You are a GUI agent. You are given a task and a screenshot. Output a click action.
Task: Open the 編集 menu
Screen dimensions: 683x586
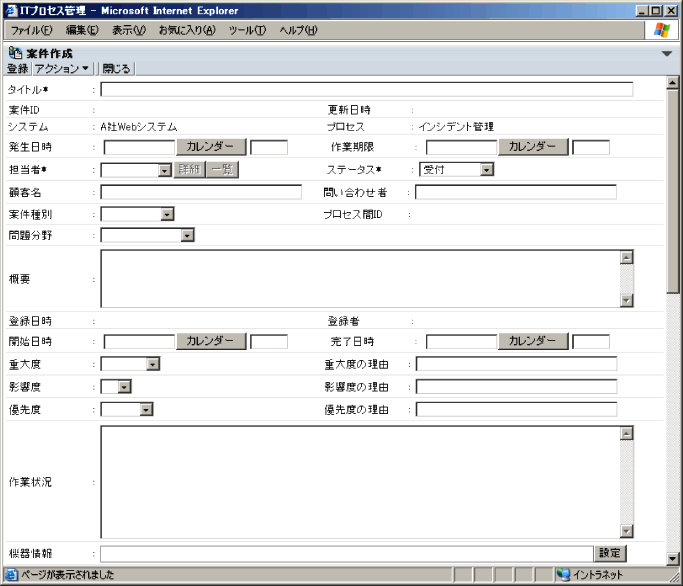tap(82, 30)
